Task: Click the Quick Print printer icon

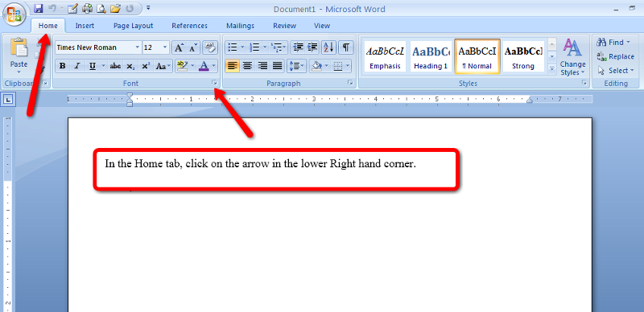Action: [x=87, y=8]
